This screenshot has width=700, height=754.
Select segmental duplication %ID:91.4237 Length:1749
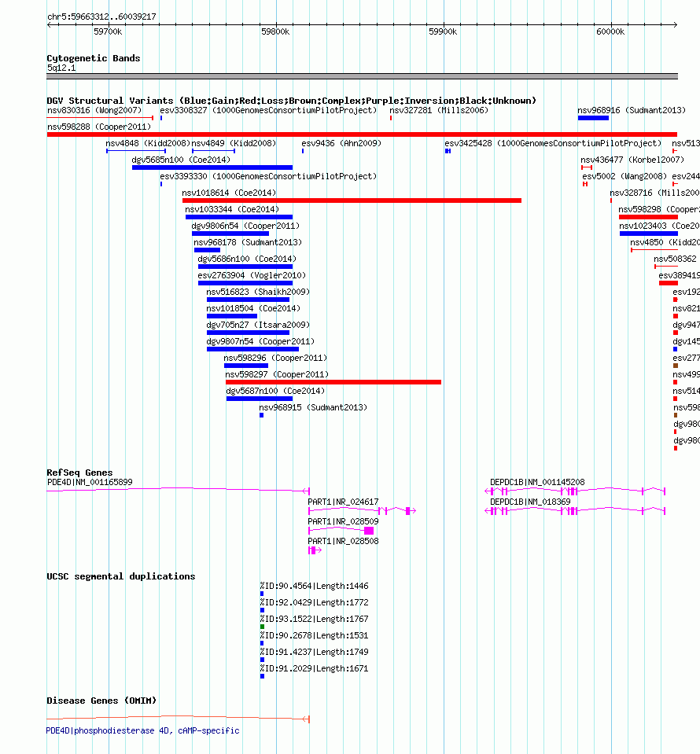(x=314, y=652)
